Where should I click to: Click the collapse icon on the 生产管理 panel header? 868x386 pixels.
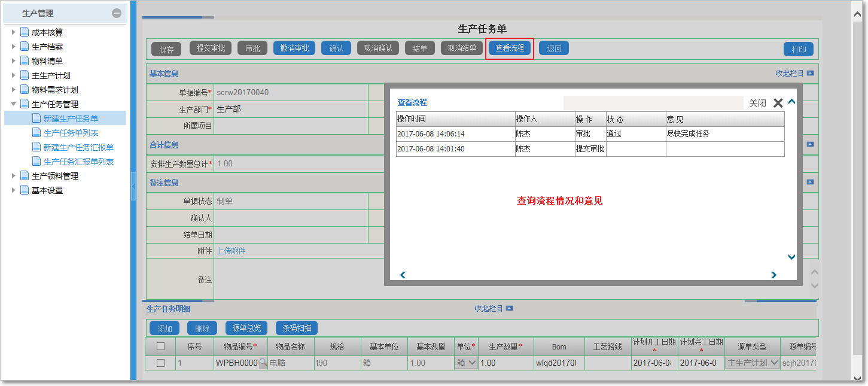118,13
